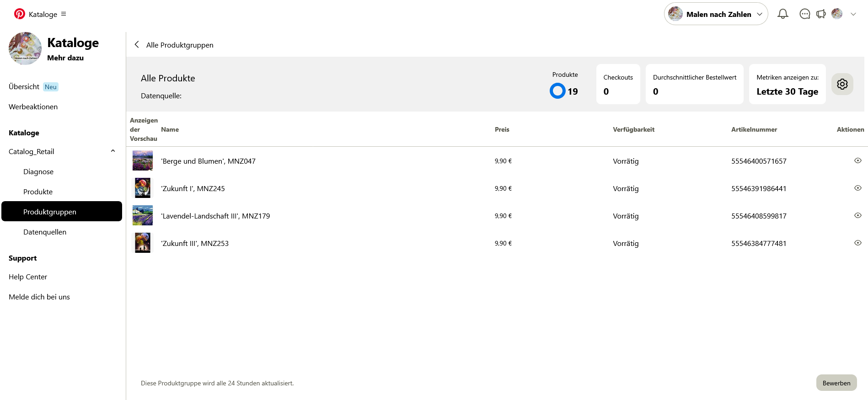Click the Mehr dazu link
The image size is (868, 400).
coord(65,58)
